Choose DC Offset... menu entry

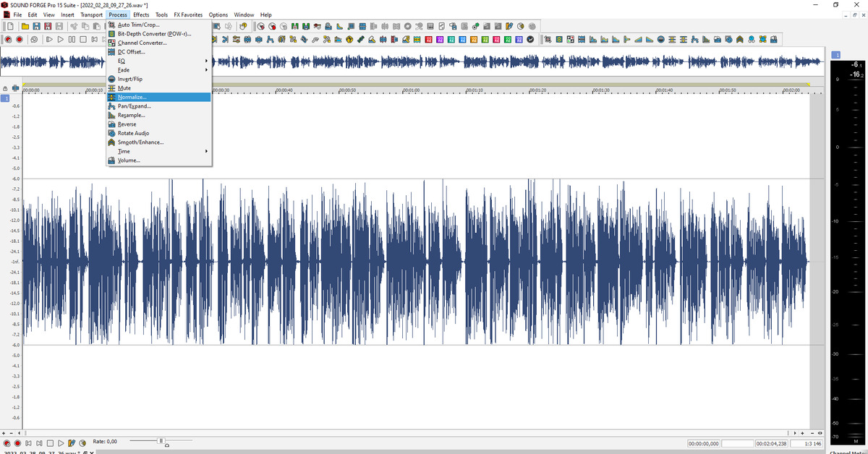[131, 52]
